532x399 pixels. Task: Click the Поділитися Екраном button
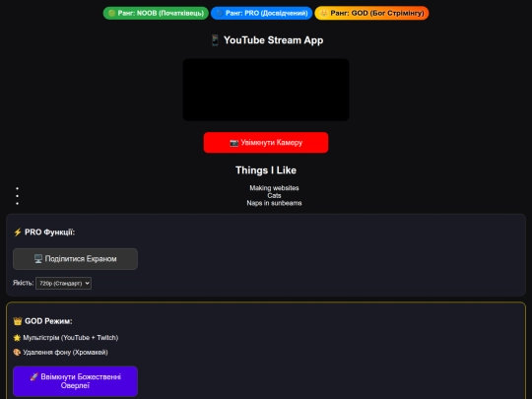point(75,259)
